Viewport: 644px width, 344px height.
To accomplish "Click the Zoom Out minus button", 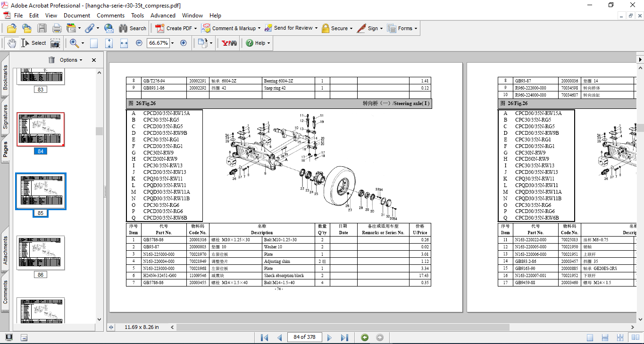I will point(139,43).
